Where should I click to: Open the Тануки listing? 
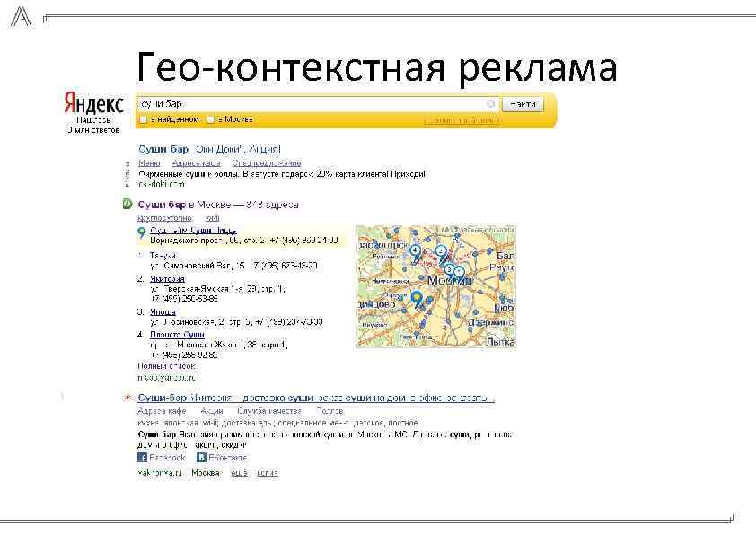tap(163, 256)
